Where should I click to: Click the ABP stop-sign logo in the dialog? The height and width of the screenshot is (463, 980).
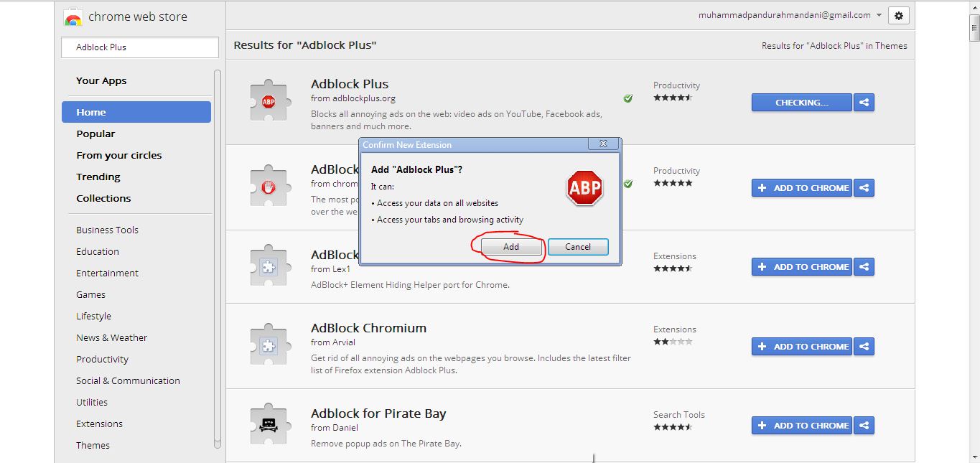coord(584,189)
